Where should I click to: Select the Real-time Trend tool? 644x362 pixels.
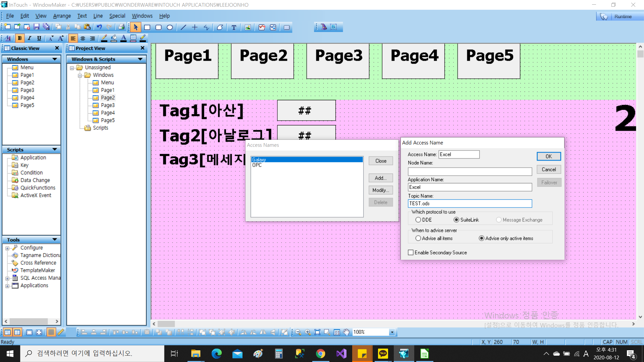tap(262, 27)
